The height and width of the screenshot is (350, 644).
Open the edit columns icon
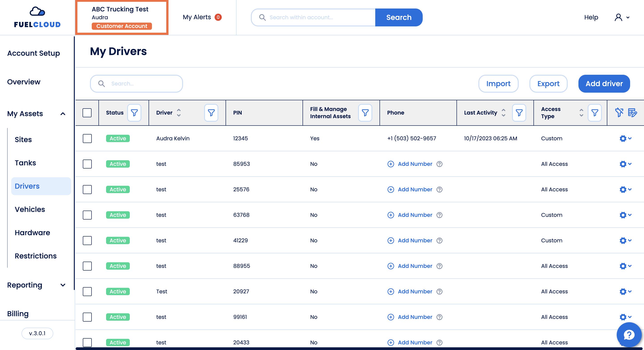[x=632, y=113]
